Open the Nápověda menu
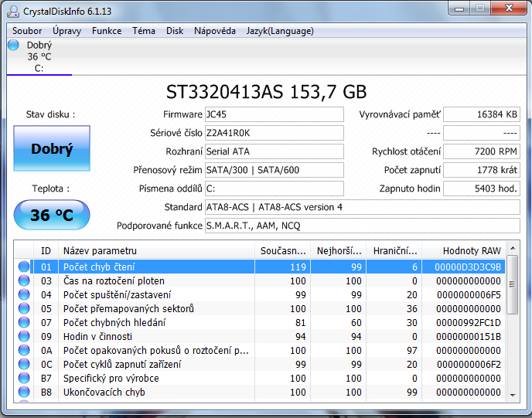The height and width of the screenshot is (418, 532). (215, 31)
